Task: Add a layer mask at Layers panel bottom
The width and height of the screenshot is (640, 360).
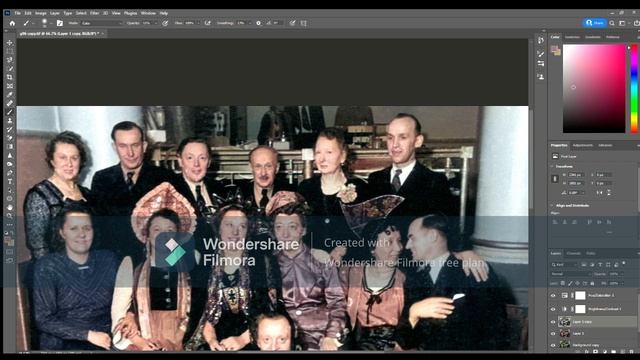Action: [596, 351]
